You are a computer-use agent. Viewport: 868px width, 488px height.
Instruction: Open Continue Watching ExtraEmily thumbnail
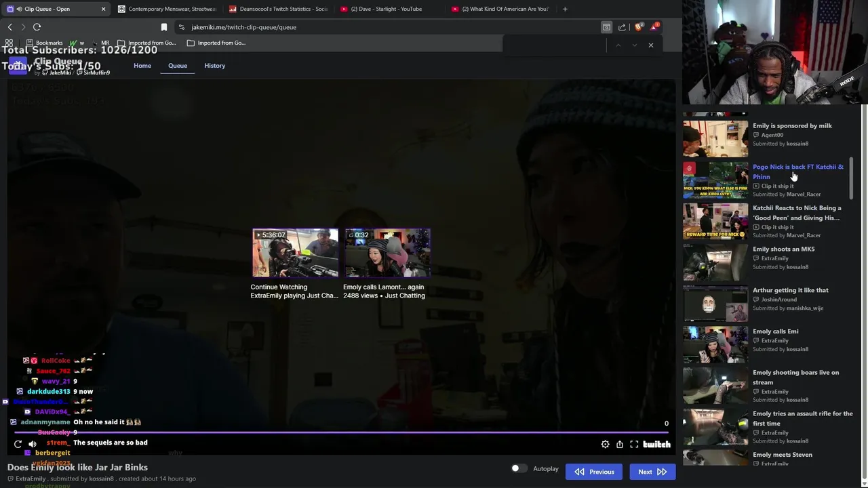(x=295, y=253)
